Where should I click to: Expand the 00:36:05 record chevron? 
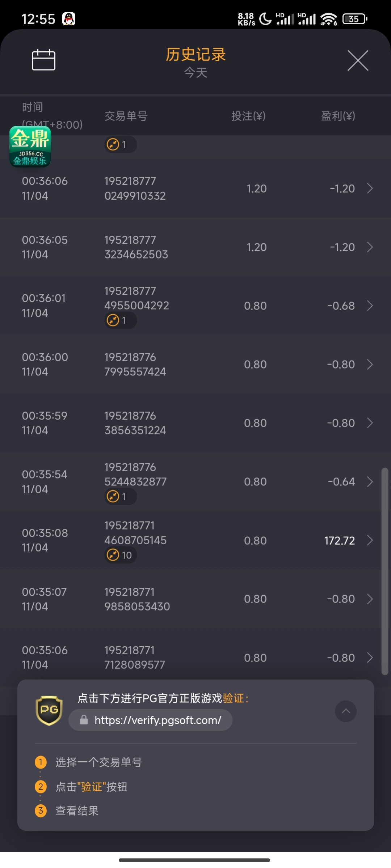pyautogui.click(x=370, y=247)
